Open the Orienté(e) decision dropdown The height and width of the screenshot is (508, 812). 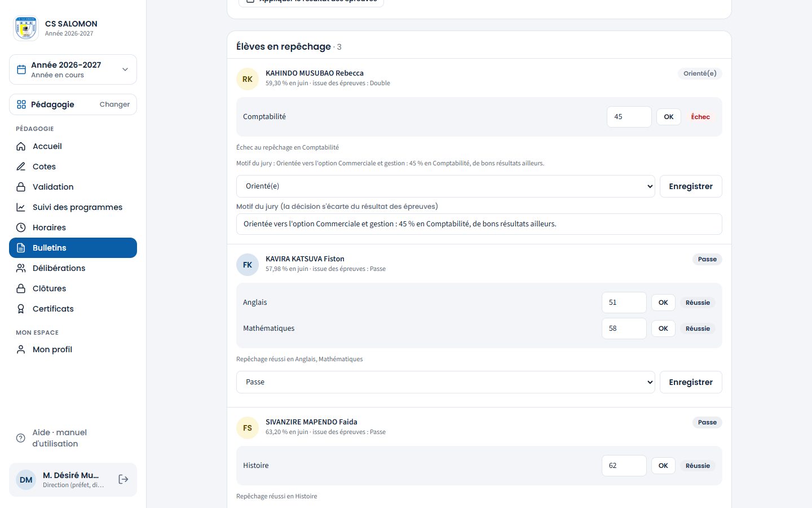click(x=445, y=186)
